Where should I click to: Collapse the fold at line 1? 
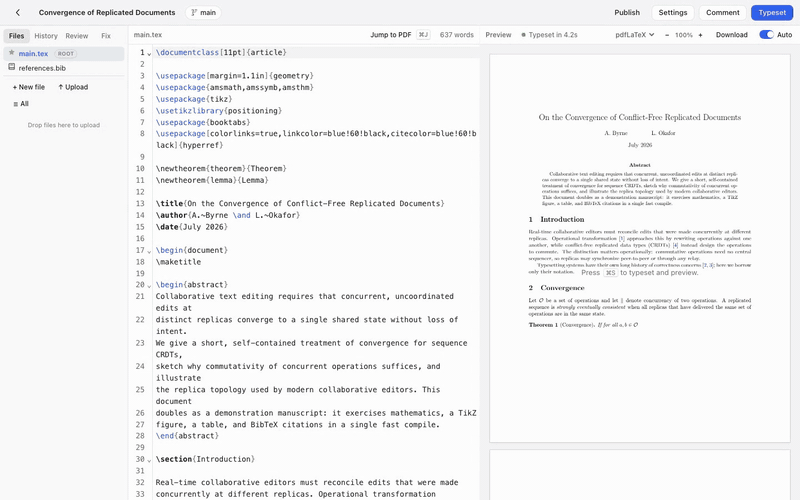click(x=149, y=53)
